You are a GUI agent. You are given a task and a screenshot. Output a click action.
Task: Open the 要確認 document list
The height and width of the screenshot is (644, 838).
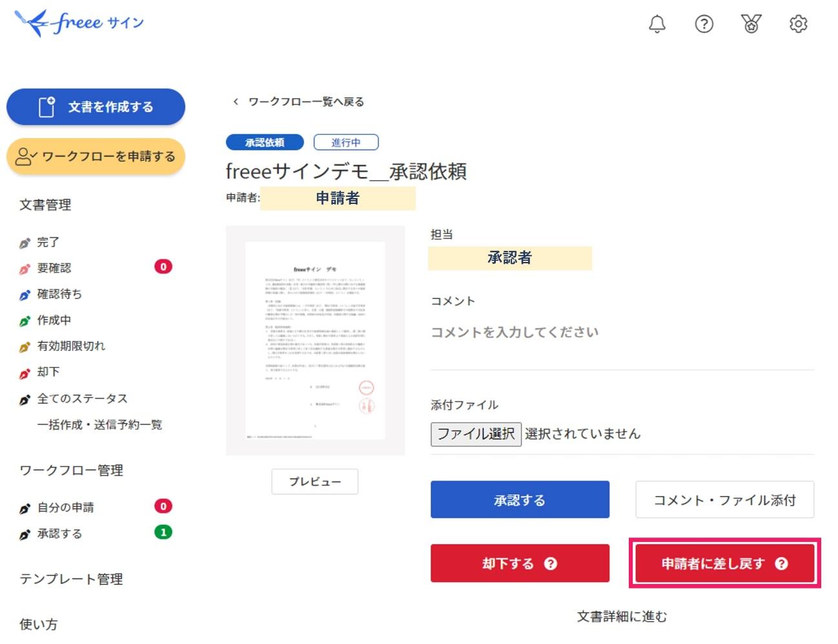54,268
